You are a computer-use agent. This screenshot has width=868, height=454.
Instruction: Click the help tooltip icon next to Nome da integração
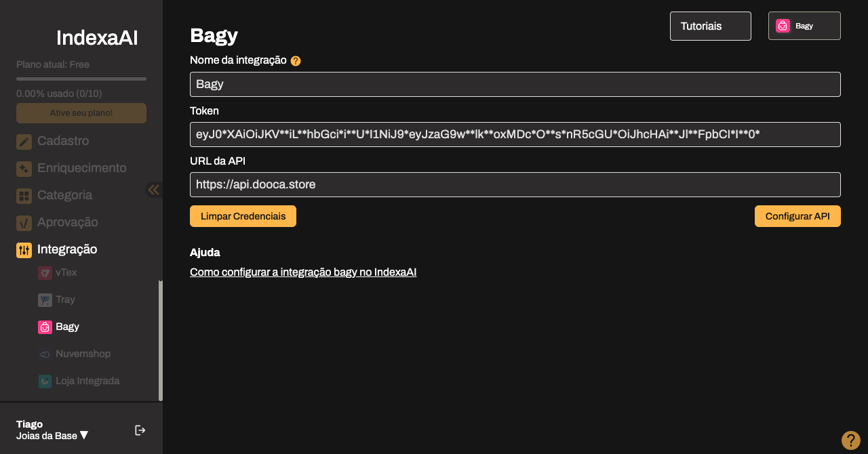(x=296, y=61)
